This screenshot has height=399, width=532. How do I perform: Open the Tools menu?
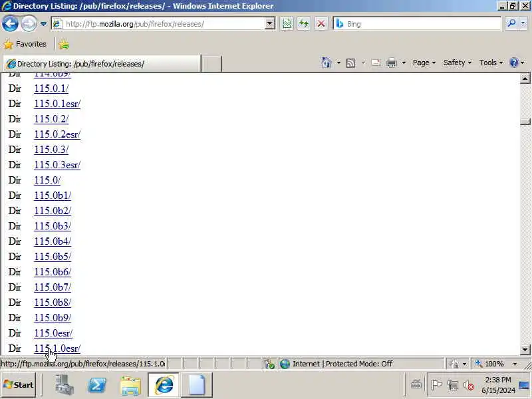pyautogui.click(x=491, y=63)
